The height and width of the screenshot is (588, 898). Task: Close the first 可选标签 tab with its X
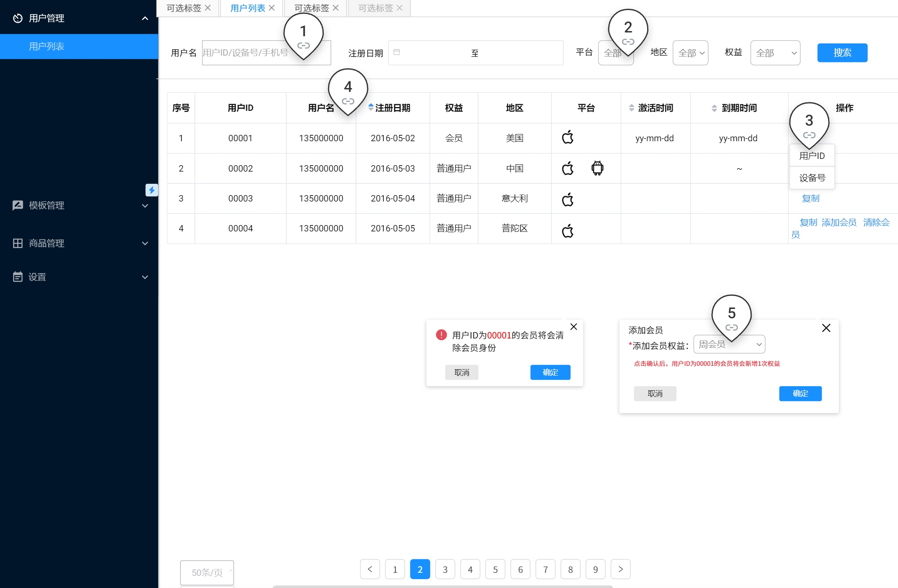point(208,8)
